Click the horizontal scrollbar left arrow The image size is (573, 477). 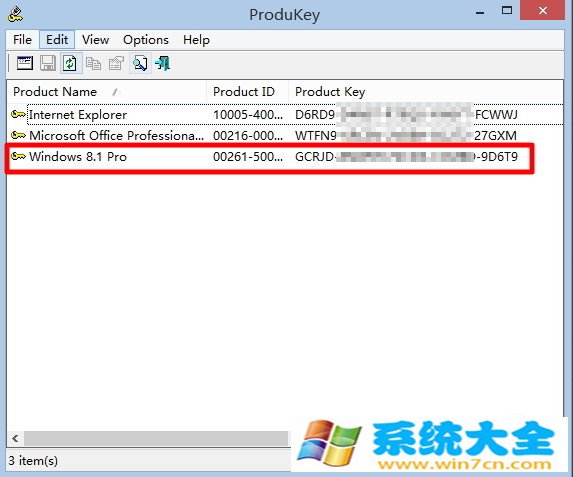coord(15,438)
